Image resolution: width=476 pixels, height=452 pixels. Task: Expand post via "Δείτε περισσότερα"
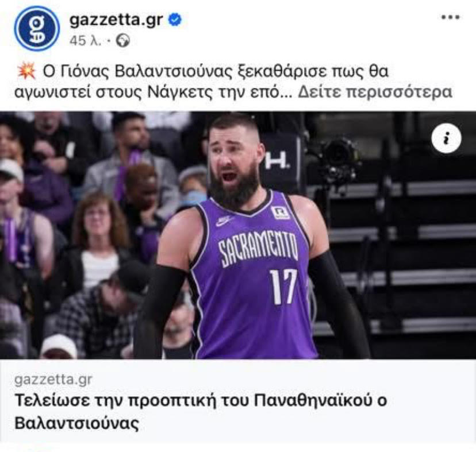(375, 92)
